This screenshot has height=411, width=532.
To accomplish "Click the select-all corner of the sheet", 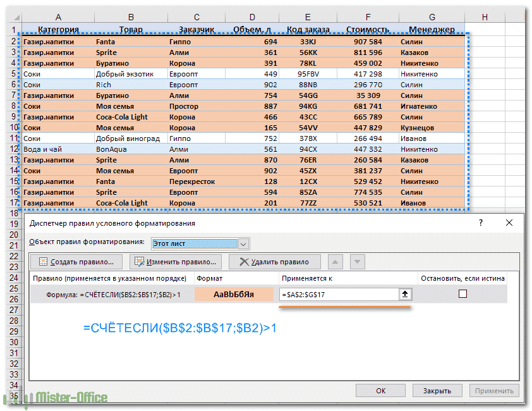I will (12, 17).
